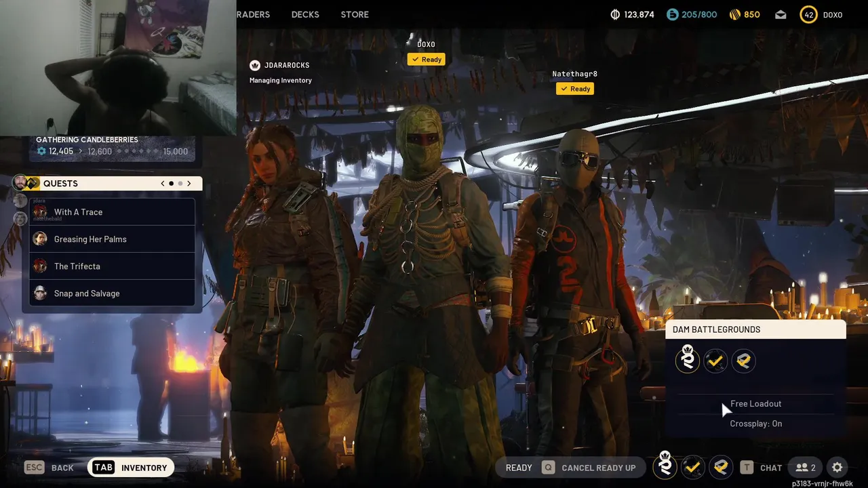Open the Snap and Salvage quest
The image size is (868, 488).
[113, 293]
